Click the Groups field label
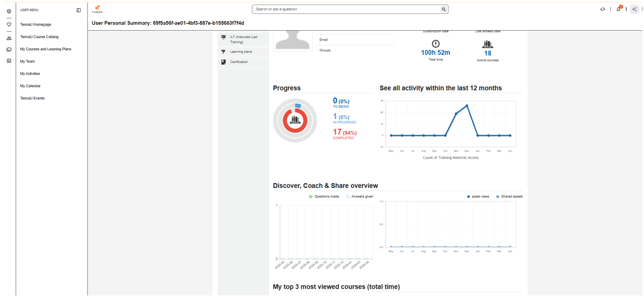Image resolution: width=644 pixels, height=297 pixels. [x=325, y=50]
